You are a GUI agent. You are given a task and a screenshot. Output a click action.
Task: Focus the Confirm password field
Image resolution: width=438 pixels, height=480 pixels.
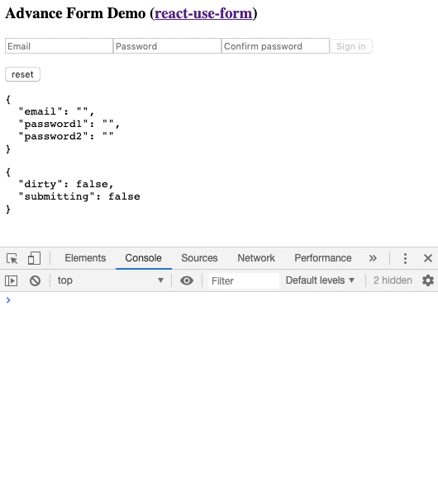click(276, 46)
